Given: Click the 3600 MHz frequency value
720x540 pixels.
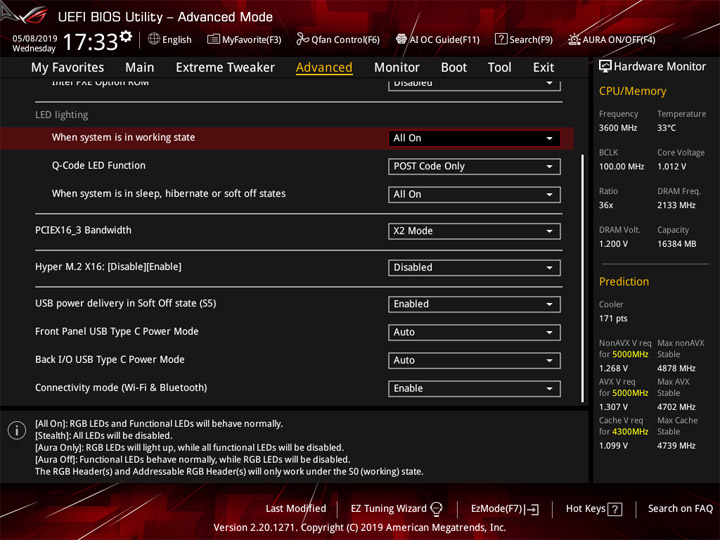Looking at the screenshot, I should [618, 128].
